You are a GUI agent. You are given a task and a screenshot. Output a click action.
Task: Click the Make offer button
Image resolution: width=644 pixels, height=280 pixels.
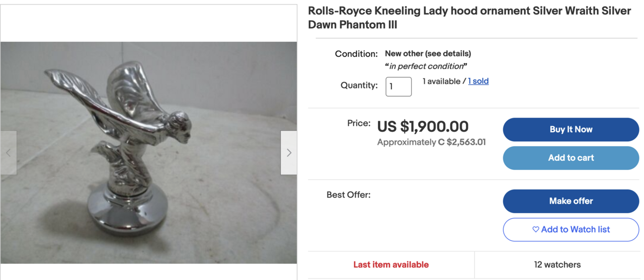[571, 201]
